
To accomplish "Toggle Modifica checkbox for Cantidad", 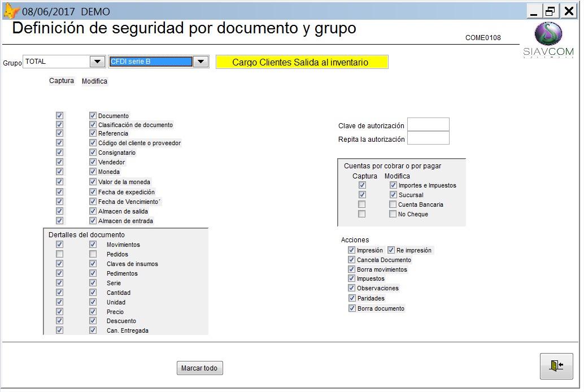I will click(x=93, y=293).
